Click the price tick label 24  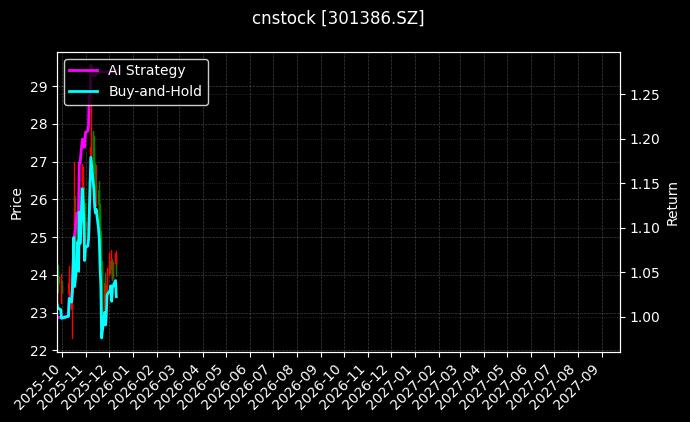(38, 276)
